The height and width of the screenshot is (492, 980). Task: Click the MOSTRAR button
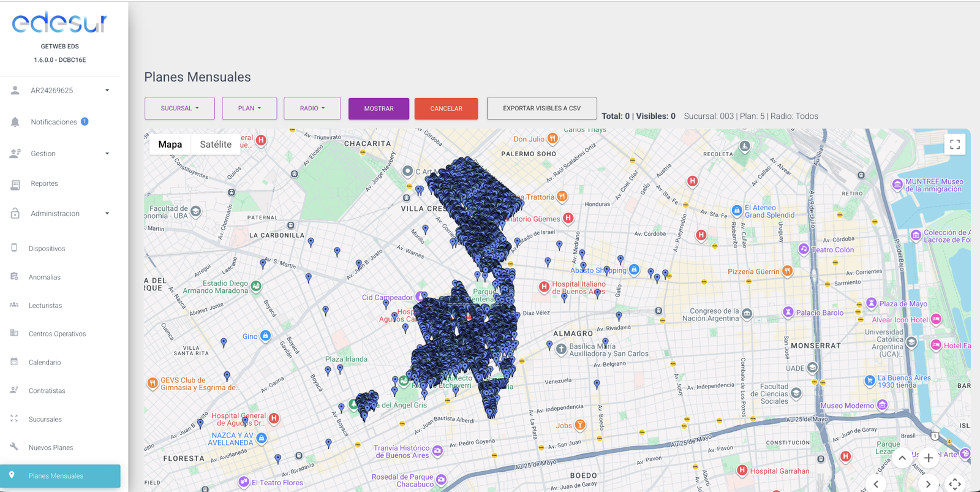click(379, 108)
